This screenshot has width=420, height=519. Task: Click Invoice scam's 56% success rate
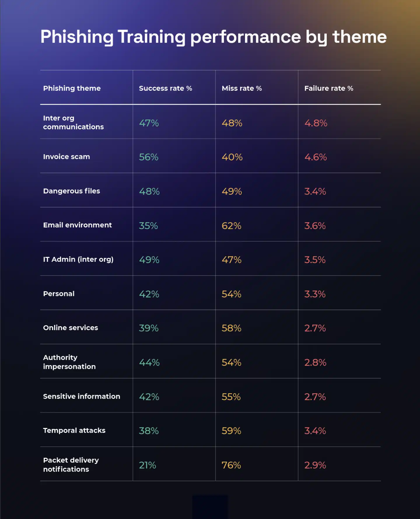click(148, 157)
